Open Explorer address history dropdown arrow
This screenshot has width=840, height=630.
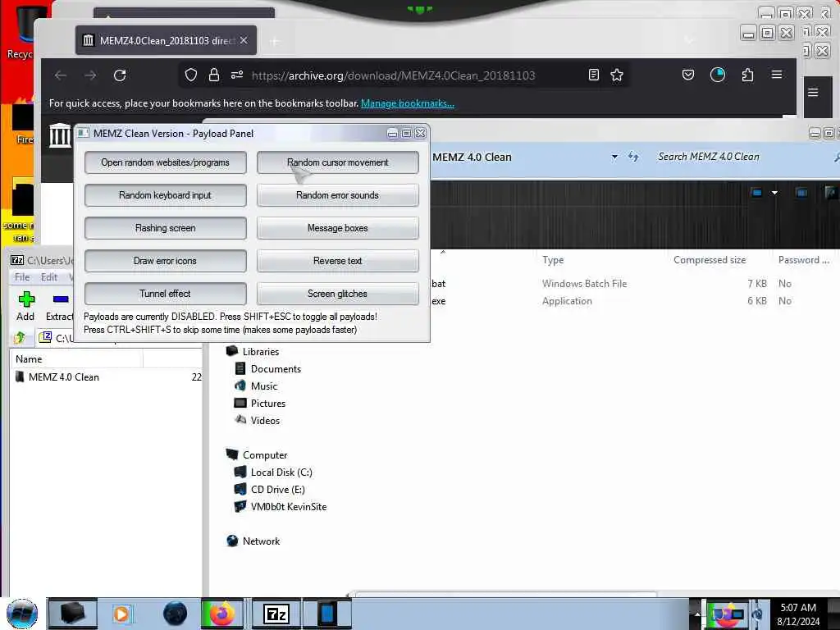(x=614, y=157)
